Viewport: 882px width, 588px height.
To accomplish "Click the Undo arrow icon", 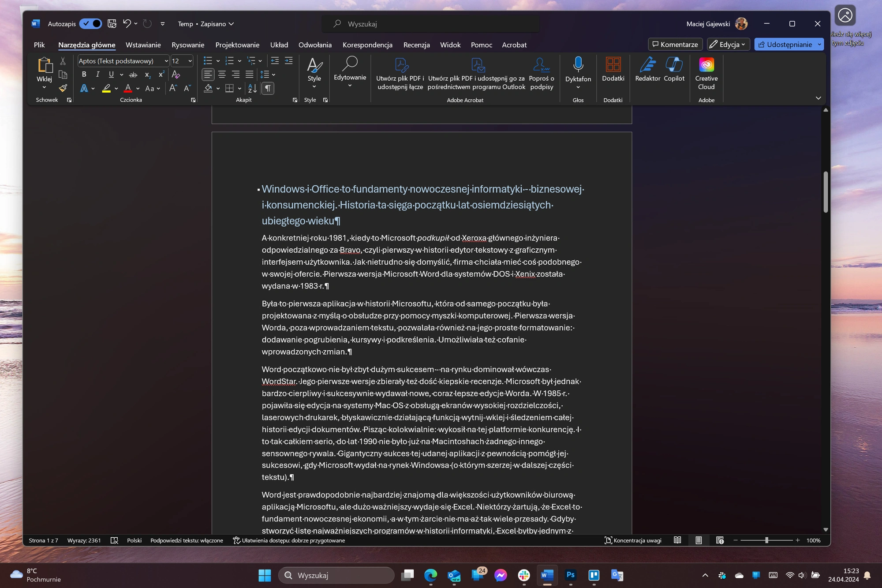I will click(127, 24).
